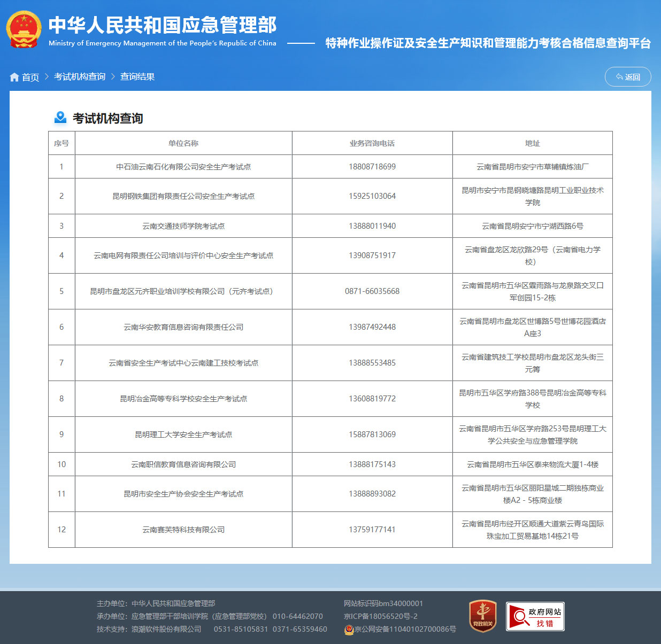Open the 政府网站找错 badge
Screen dimensions: 661x644
(x=535, y=617)
